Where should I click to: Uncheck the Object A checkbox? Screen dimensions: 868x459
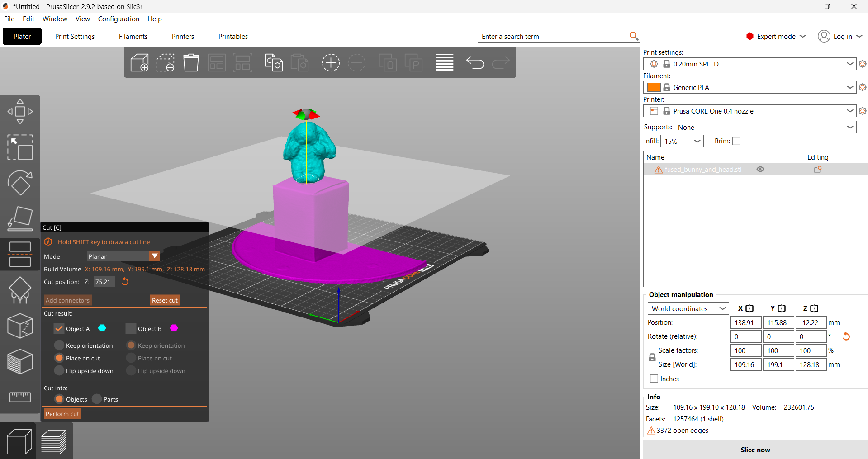(59, 329)
